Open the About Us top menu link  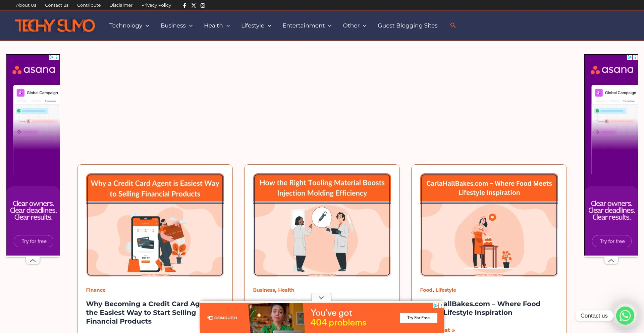(26, 5)
